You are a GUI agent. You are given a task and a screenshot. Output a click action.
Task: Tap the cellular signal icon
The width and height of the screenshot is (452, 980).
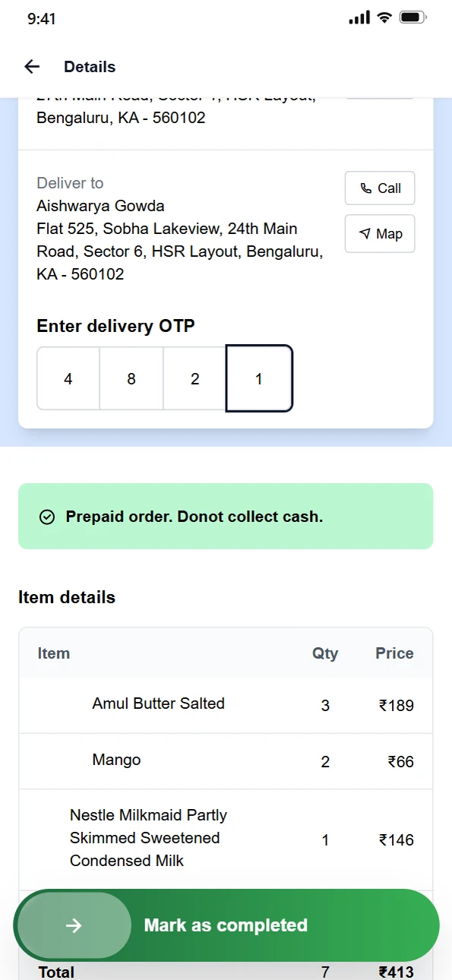point(359,17)
